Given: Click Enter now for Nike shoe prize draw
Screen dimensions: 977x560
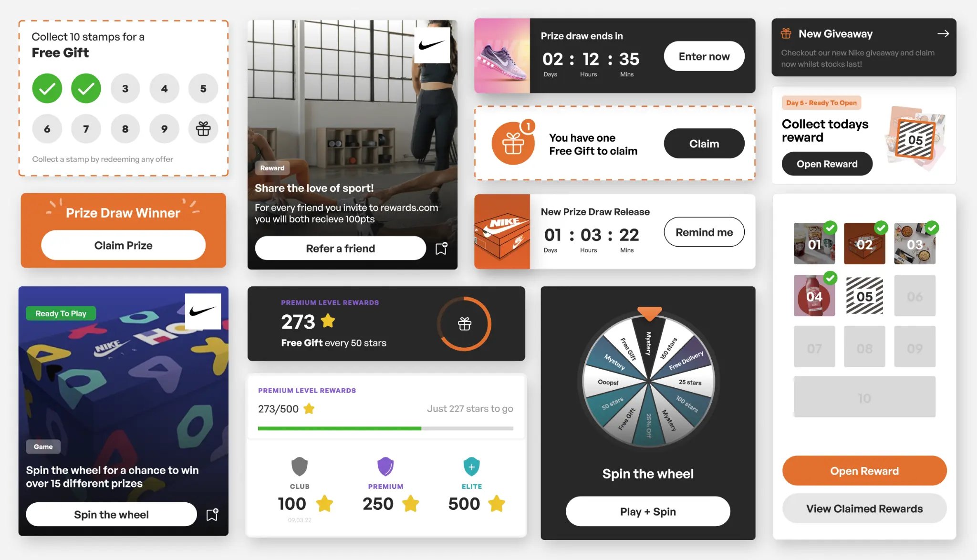Looking at the screenshot, I should 704,56.
